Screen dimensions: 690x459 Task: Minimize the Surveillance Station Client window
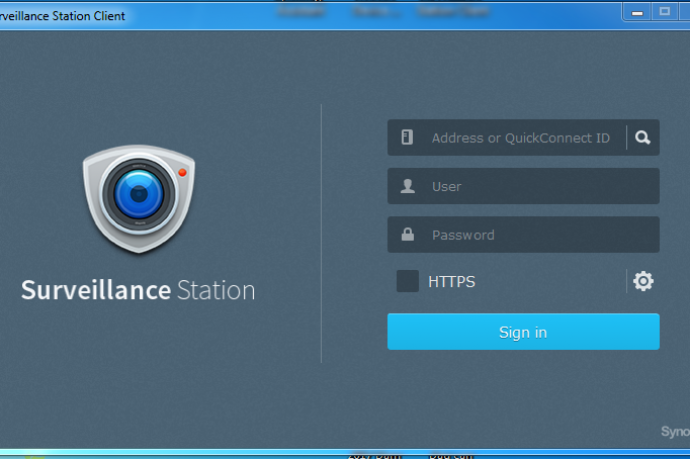pyautogui.click(x=637, y=12)
